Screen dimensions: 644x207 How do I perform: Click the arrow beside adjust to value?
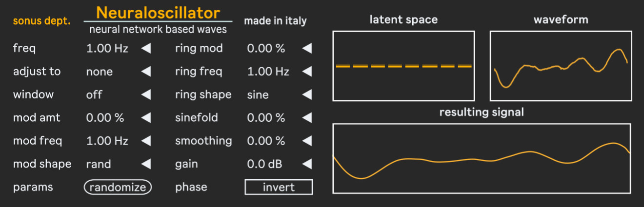(146, 72)
